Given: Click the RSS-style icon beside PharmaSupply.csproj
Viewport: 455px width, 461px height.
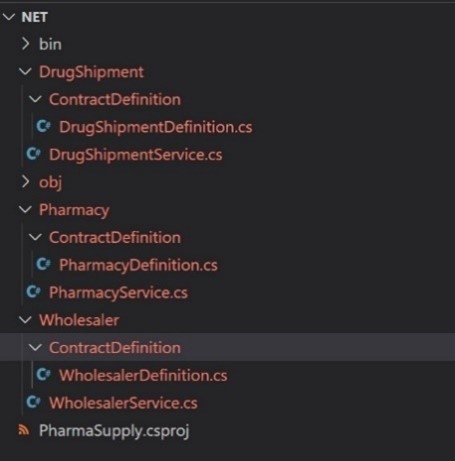Looking at the screenshot, I should click(x=24, y=430).
